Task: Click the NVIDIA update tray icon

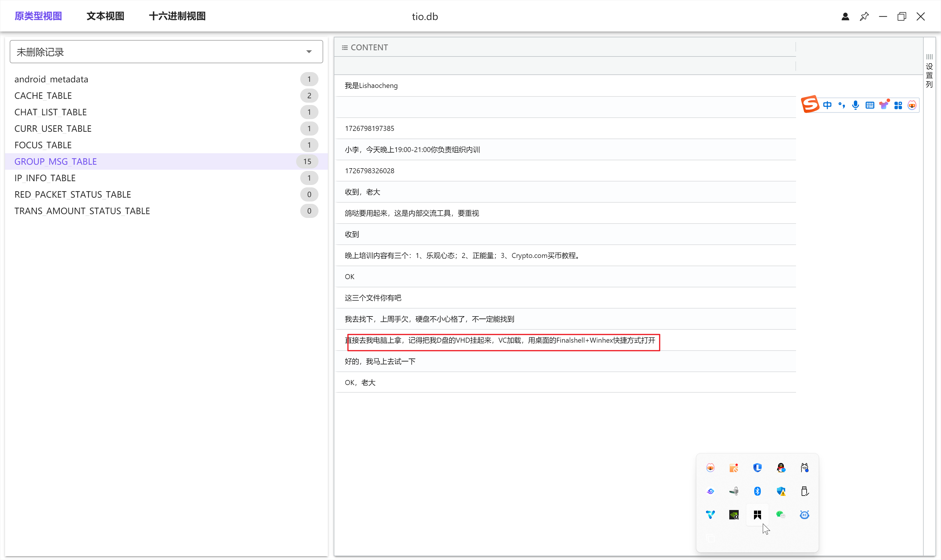Action: click(x=733, y=514)
